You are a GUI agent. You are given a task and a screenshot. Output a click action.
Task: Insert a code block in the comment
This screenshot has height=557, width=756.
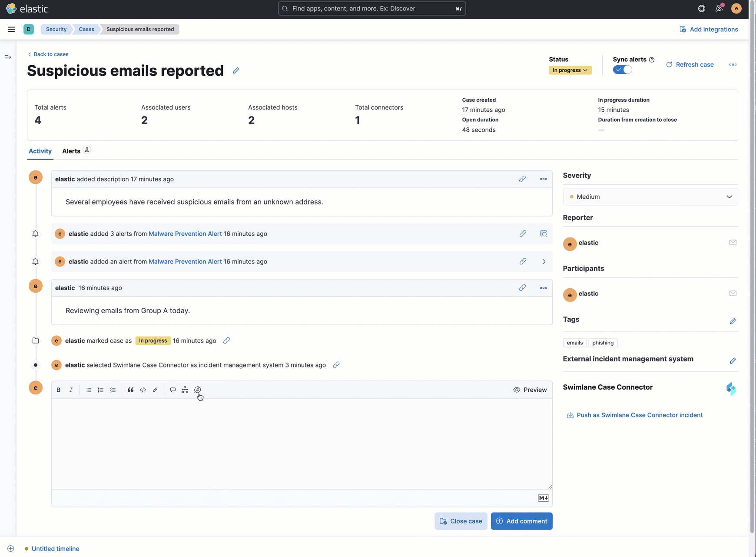[x=143, y=390]
